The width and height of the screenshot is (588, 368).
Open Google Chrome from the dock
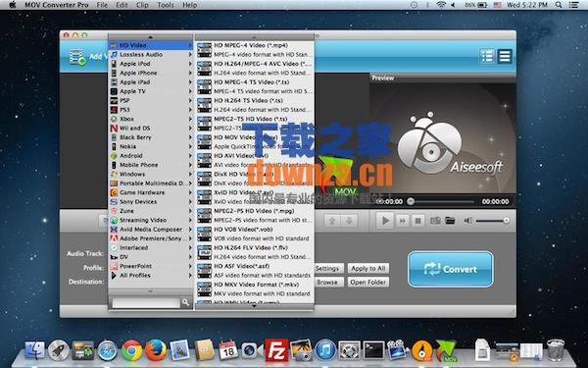131,351
